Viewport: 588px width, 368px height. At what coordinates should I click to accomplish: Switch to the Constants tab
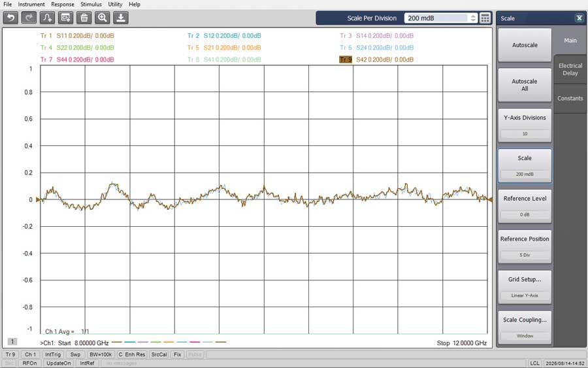570,98
